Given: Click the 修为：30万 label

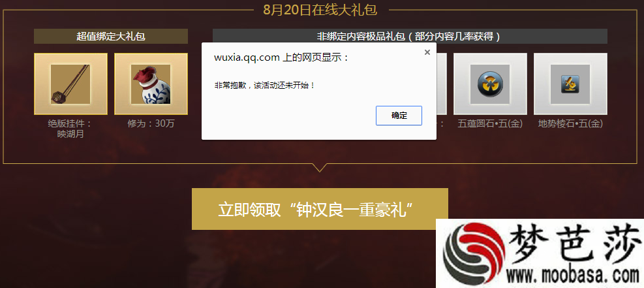Looking at the screenshot, I should pyautogui.click(x=151, y=123).
